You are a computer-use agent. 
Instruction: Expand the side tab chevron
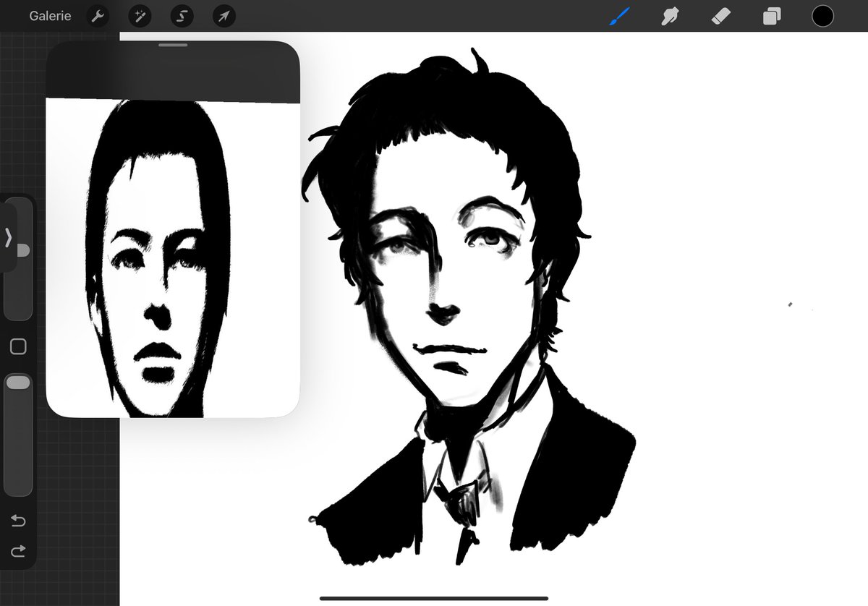[8, 236]
